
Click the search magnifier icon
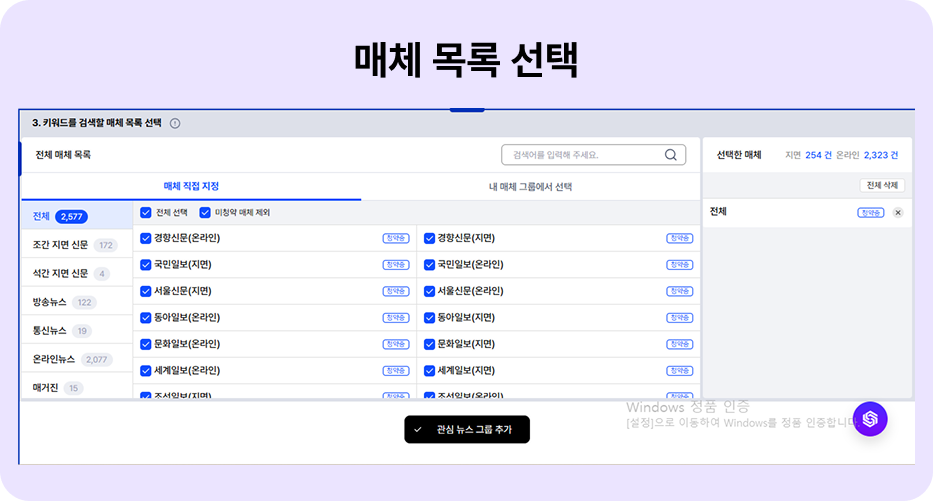click(x=671, y=155)
